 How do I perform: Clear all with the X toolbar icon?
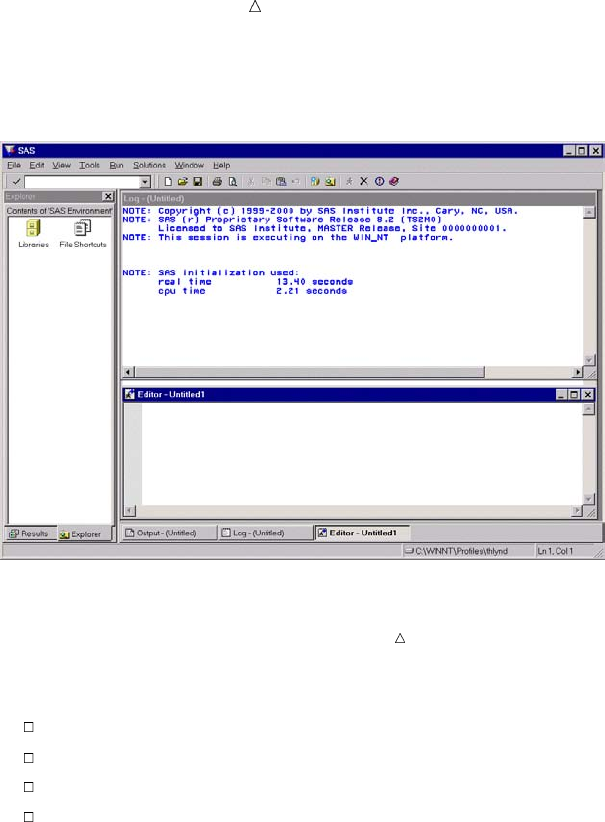pos(364,181)
